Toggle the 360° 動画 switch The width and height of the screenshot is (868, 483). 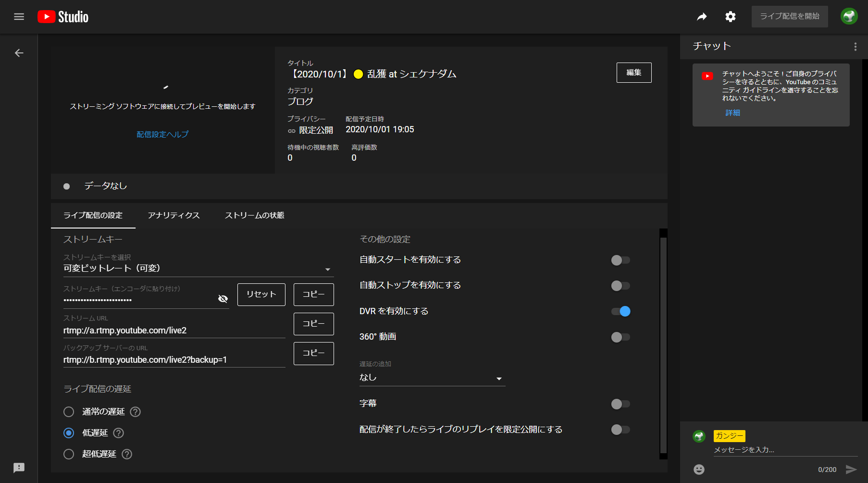click(x=620, y=337)
